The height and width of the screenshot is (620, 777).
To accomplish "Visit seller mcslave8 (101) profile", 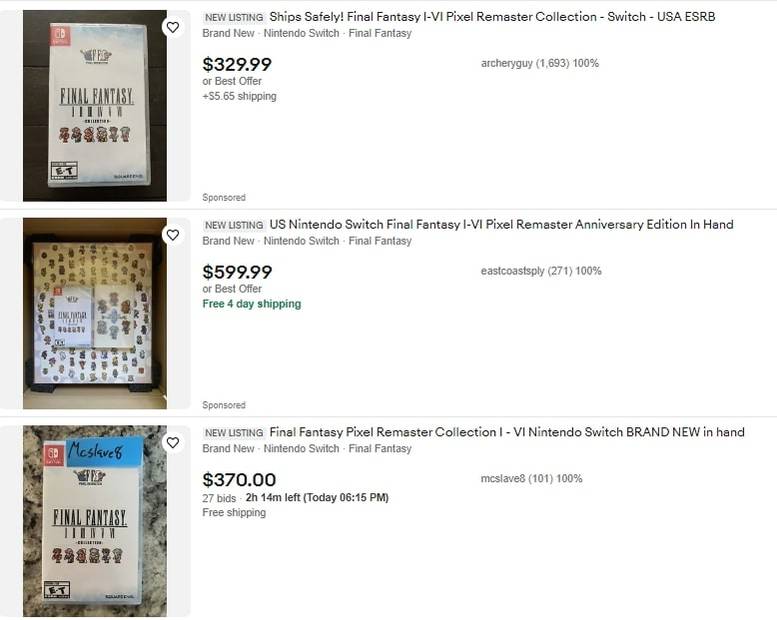I will click(x=531, y=479).
